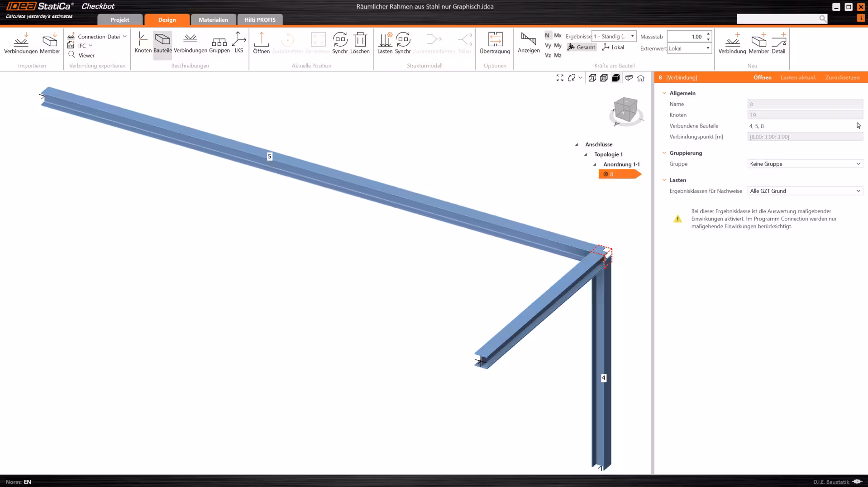Activate the LKS tool

[x=239, y=43]
